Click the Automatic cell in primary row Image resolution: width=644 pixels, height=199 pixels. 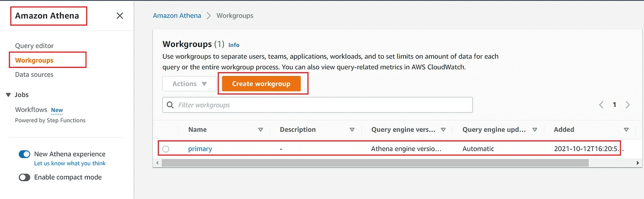(x=478, y=149)
